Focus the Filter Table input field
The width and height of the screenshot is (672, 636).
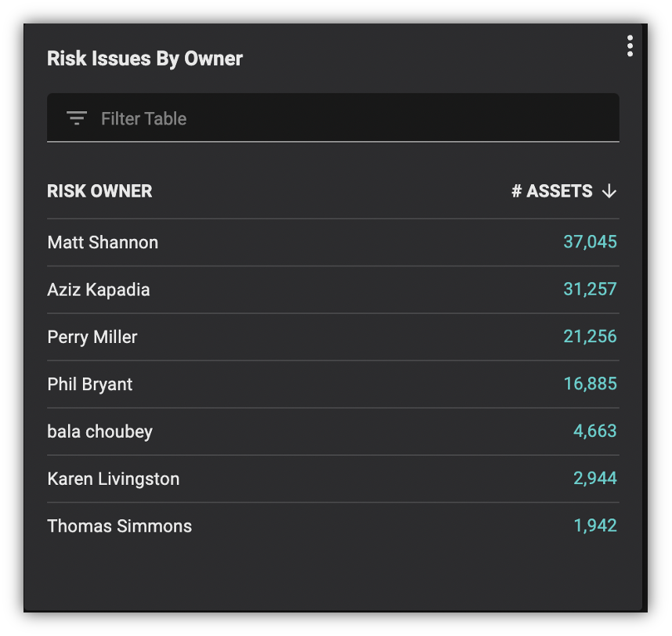coord(333,117)
